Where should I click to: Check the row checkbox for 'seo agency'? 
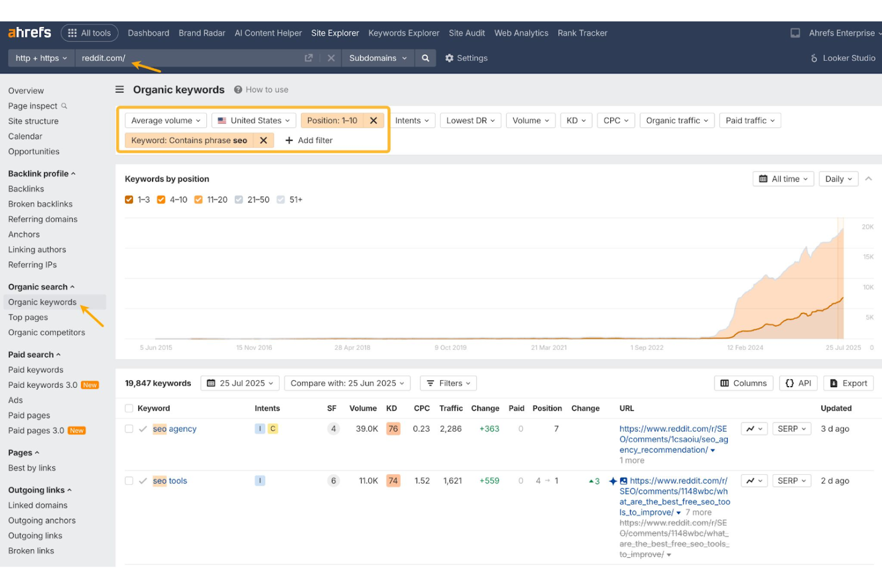pyautogui.click(x=129, y=428)
